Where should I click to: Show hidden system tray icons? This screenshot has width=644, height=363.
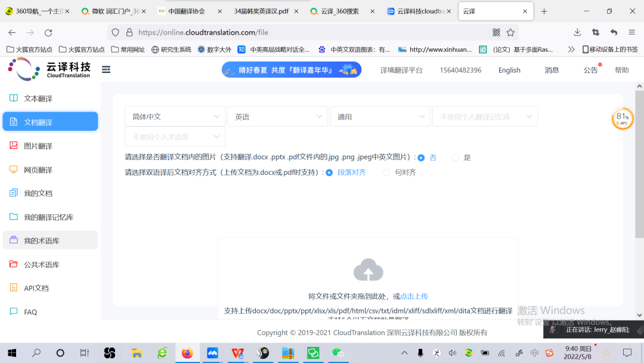click(x=404, y=353)
